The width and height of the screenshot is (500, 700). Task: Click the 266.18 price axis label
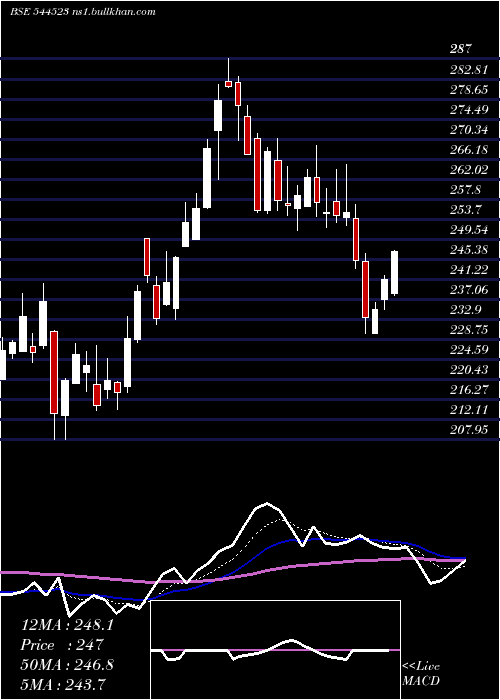pyautogui.click(x=469, y=150)
